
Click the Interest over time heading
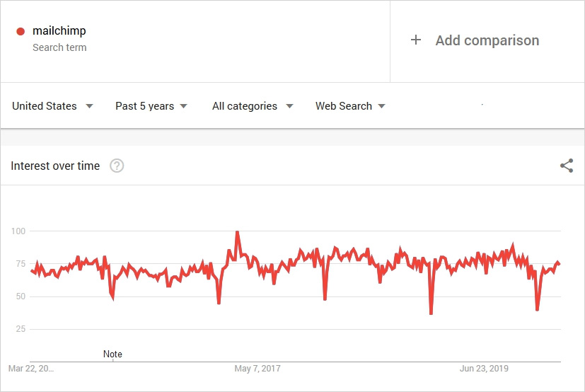(x=55, y=166)
